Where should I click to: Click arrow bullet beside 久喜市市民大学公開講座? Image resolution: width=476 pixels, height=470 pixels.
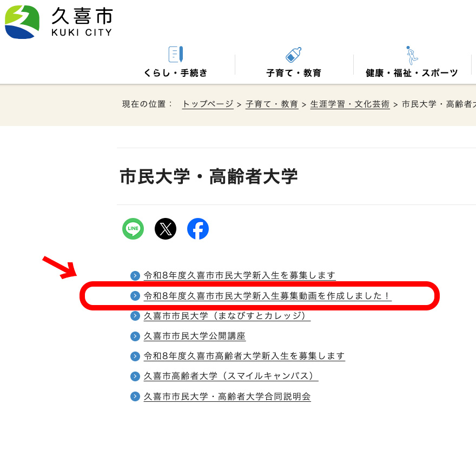[x=135, y=336]
